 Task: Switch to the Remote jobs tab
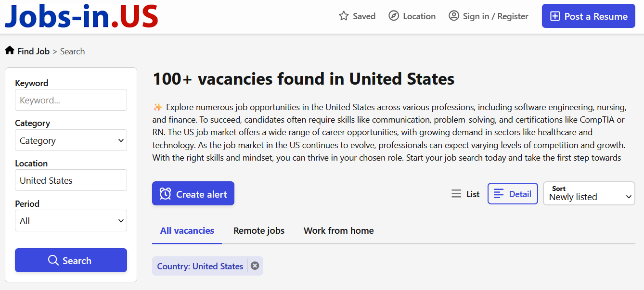pos(259,230)
